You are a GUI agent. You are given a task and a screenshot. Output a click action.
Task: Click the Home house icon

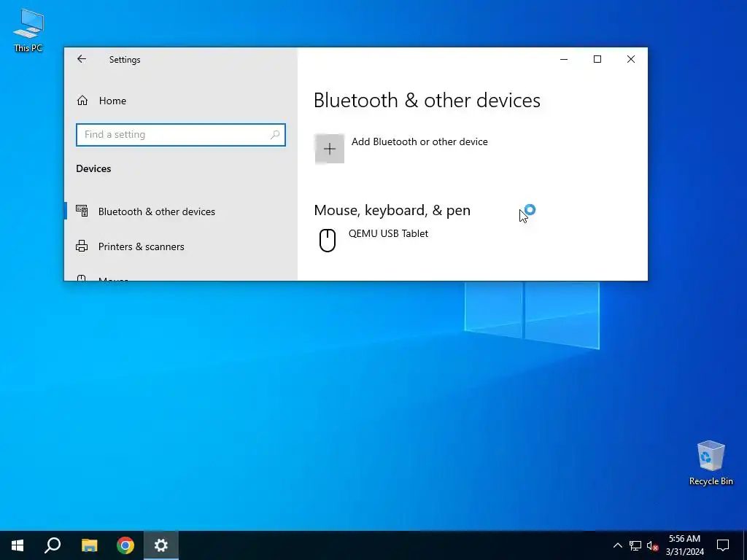(82, 101)
